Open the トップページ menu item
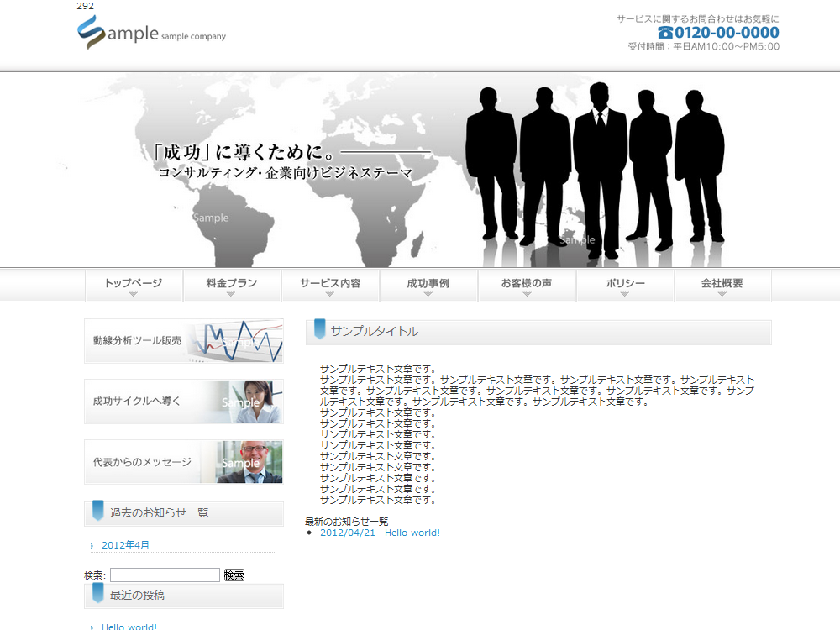Screen dimensions: 840x630 click(x=134, y=286)
